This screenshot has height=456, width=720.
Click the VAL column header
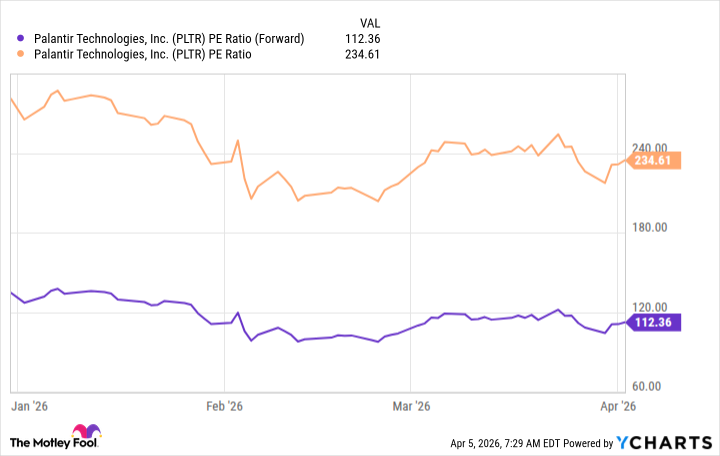pyautogui.click(x=369, y=22)
